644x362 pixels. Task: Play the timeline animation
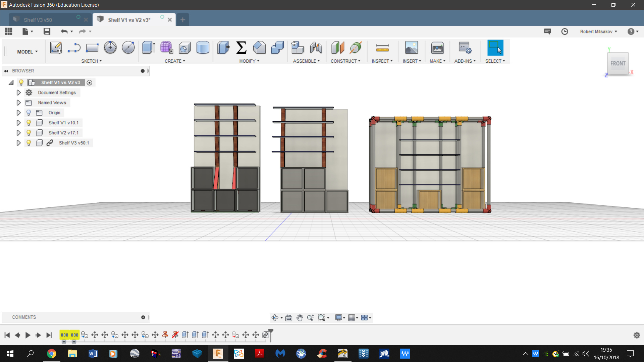(28, 335)
